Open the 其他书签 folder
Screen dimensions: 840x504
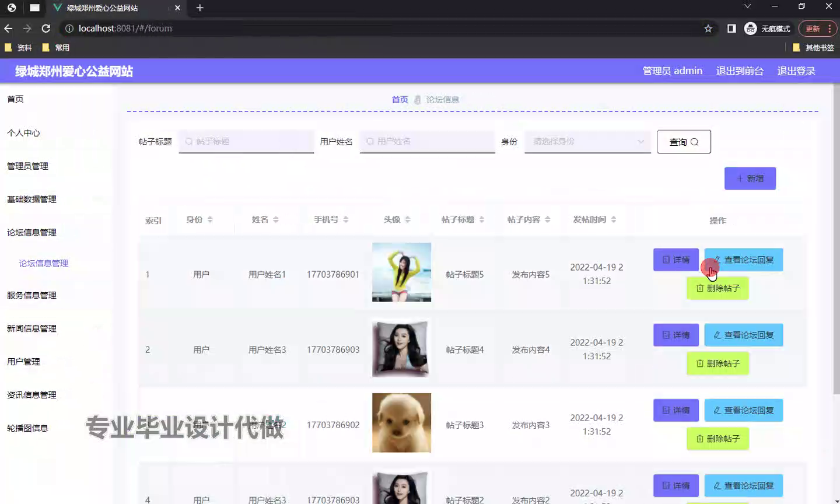coord(814,48)
